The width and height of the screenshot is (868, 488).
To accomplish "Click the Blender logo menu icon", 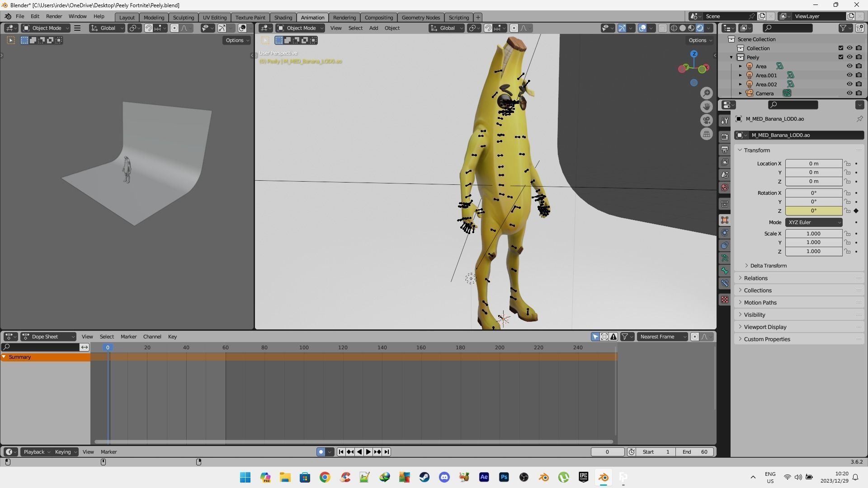I will 8,16.
